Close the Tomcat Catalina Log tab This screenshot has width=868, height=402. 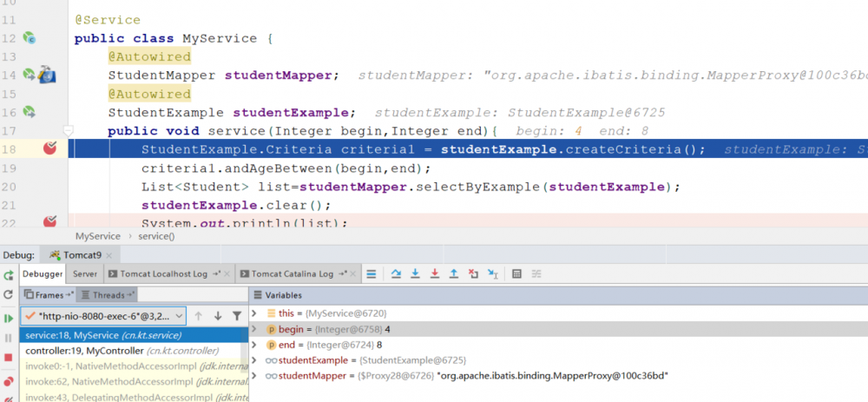click(353, 274)
